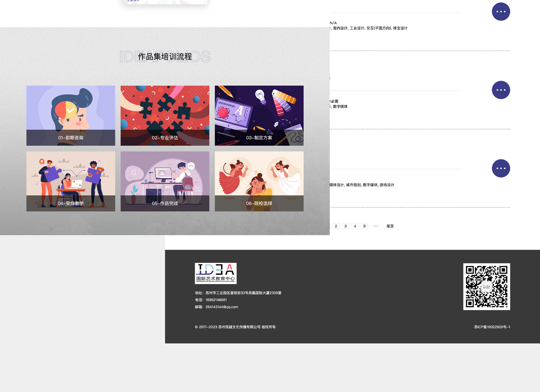This screenshot has height=392, width=540.
Task: Jump to last page via 尾页
Action: pos(390,226)
